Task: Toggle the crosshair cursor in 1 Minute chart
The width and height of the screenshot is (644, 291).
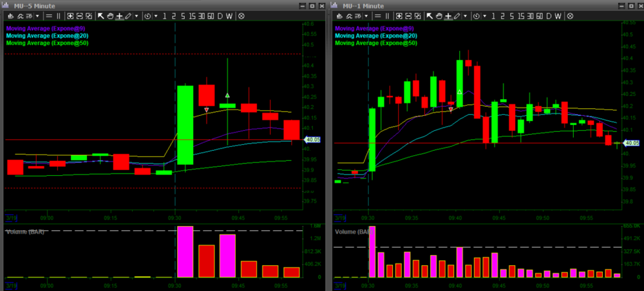Action: click(448, 15)
